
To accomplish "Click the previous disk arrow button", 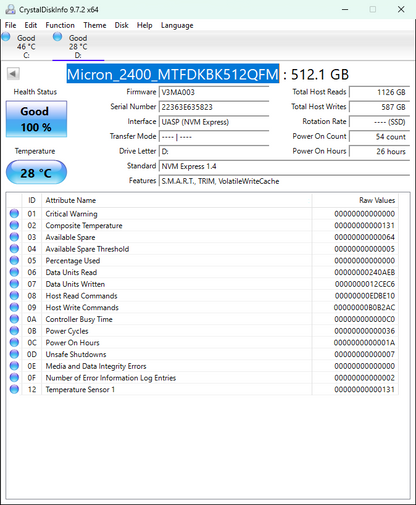I will [x=13, y=74].
